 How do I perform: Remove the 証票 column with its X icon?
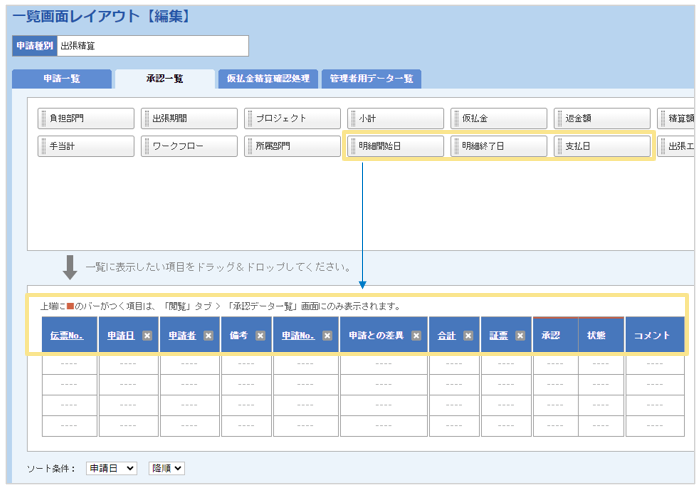[x=520, y=336]
